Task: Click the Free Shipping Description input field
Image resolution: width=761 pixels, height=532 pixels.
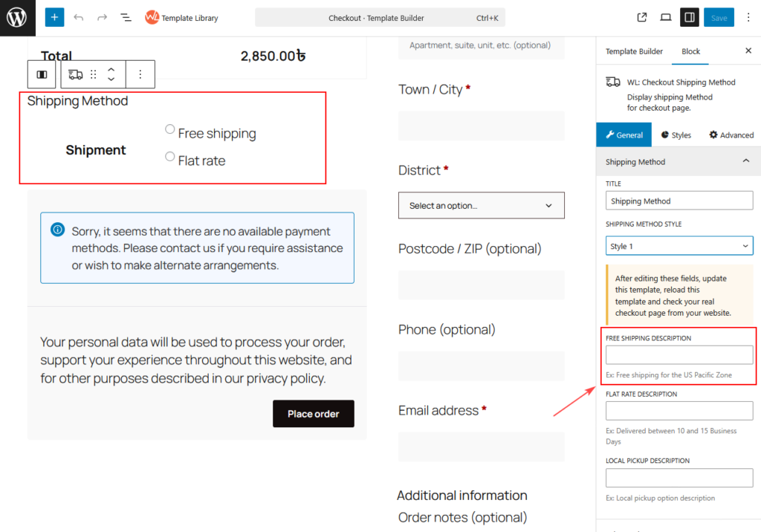Action: [679, 355]
